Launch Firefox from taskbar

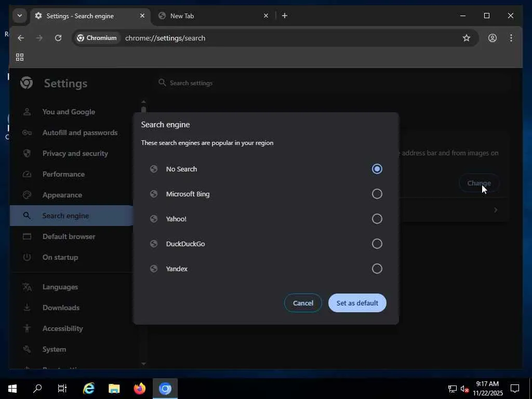tap(139, 389)
